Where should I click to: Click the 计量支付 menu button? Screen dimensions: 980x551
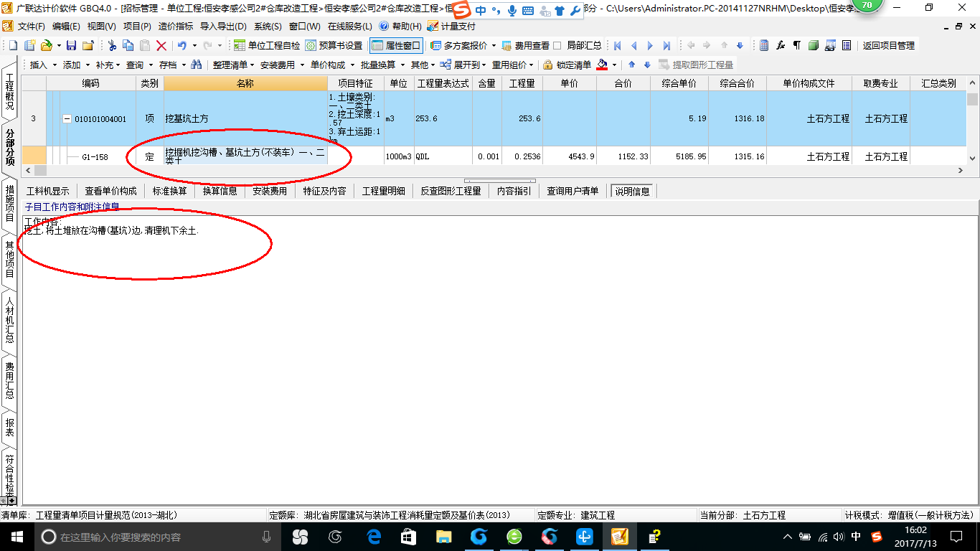pos(451,26)
